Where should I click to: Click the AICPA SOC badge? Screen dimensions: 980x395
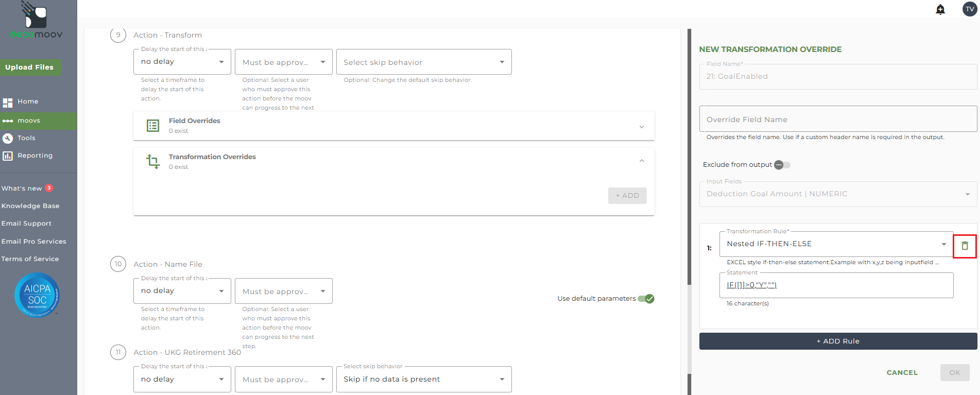[37, 295]
